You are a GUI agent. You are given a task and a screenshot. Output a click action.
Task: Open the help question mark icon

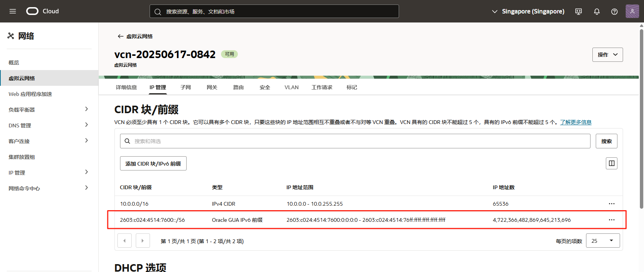614,12
